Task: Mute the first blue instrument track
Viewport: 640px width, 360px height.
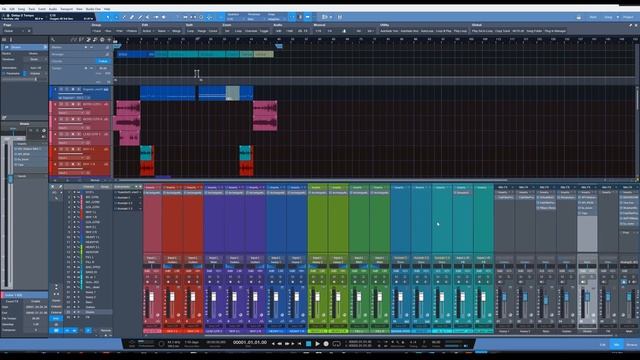Action: 61,89
